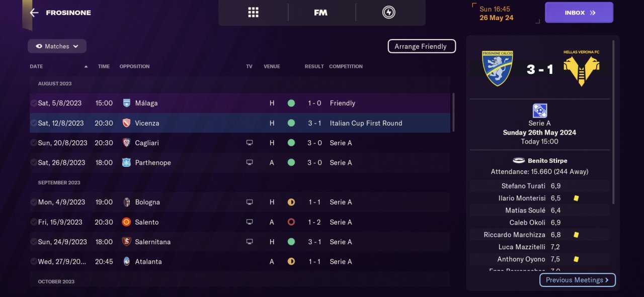Viewport: 644px width, 297px height.
Task: Click the Competition column header
Action: (346, 66)
